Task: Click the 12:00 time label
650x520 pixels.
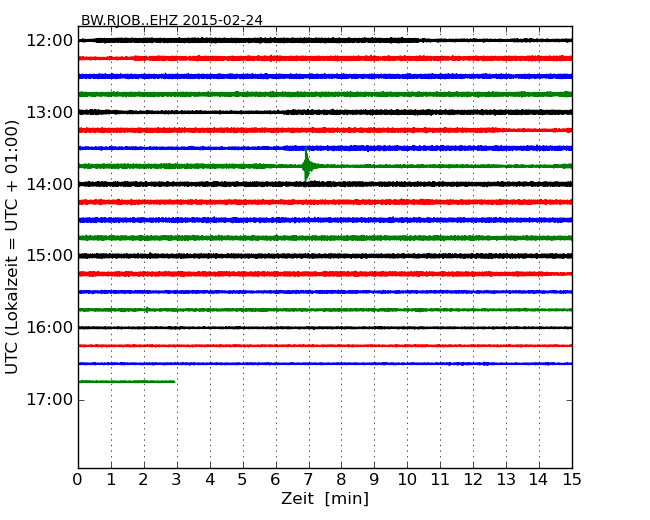Action: [49, 41]
